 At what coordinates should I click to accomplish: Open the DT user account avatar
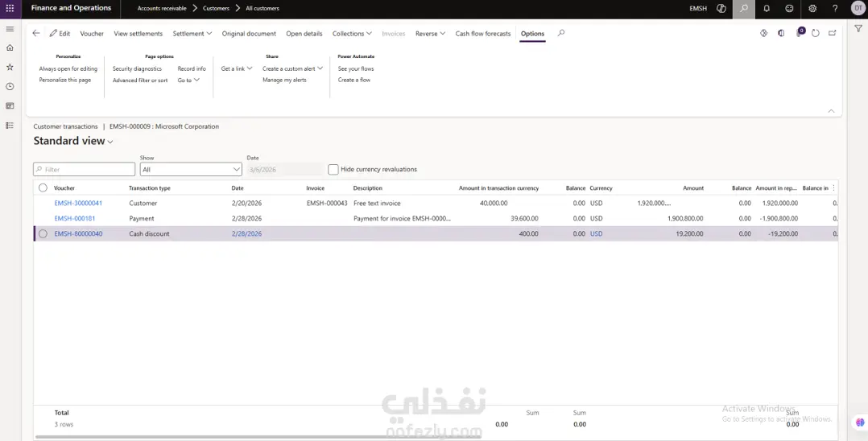(x=858, y=8)
